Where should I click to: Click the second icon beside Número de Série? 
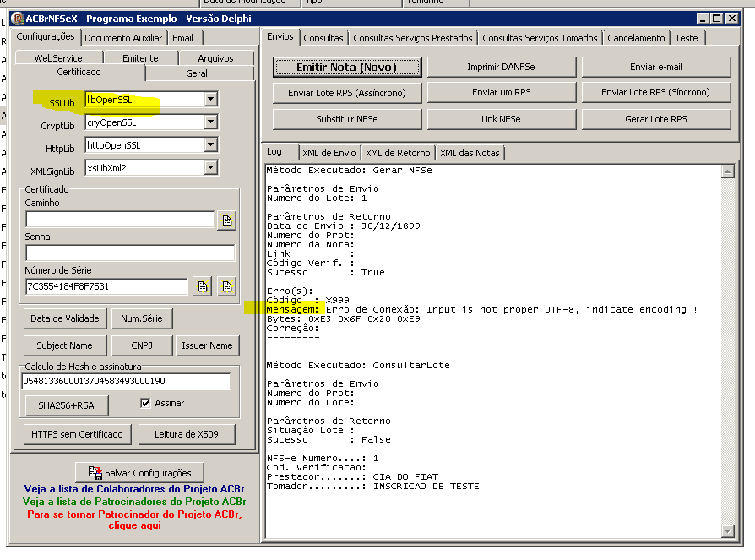point(227,286)
